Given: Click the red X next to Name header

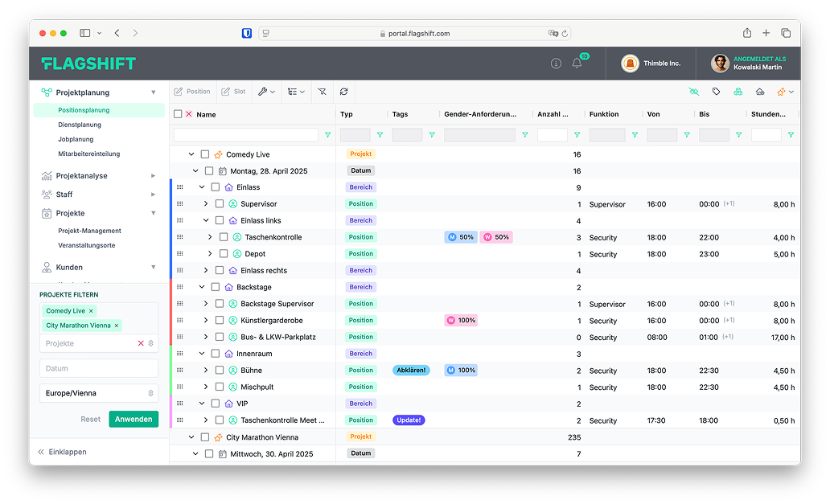Looking at the screenshot, I should (x=189, y=114).
